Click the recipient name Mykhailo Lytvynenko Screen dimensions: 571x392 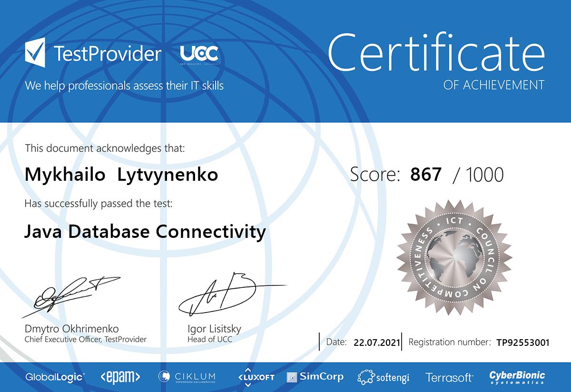click(121, 175)
